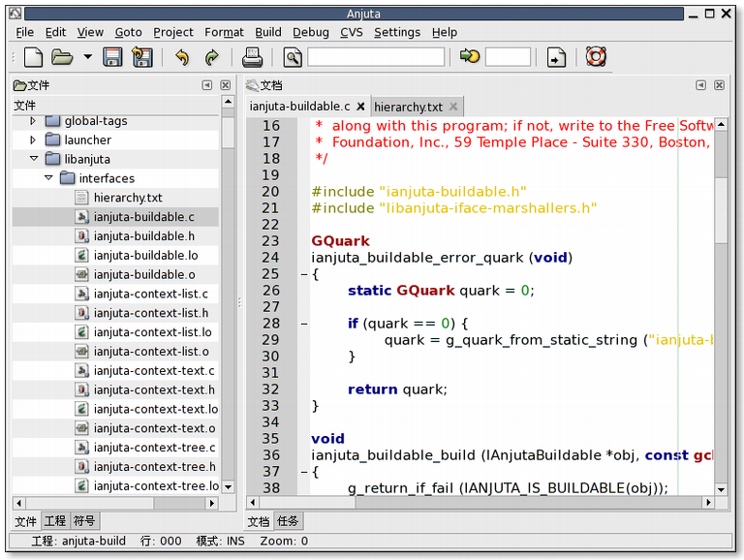Toggle code fold at line 25

tap(304, 274)
